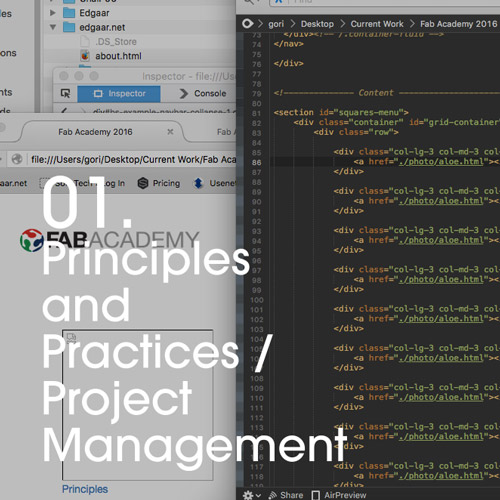Click the '</div>' tag on line 87
Viewport: 500px width, 500px height.
tap(348, 171)
